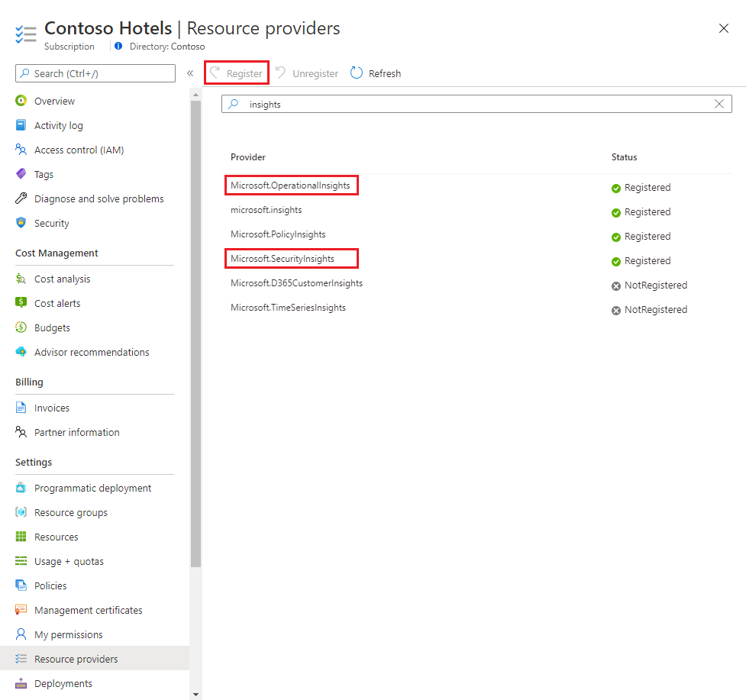Viewport: 746px width, 700px height.
Task: Click the Refresh icon in the toolbar
Action: [x=357, y=73]
